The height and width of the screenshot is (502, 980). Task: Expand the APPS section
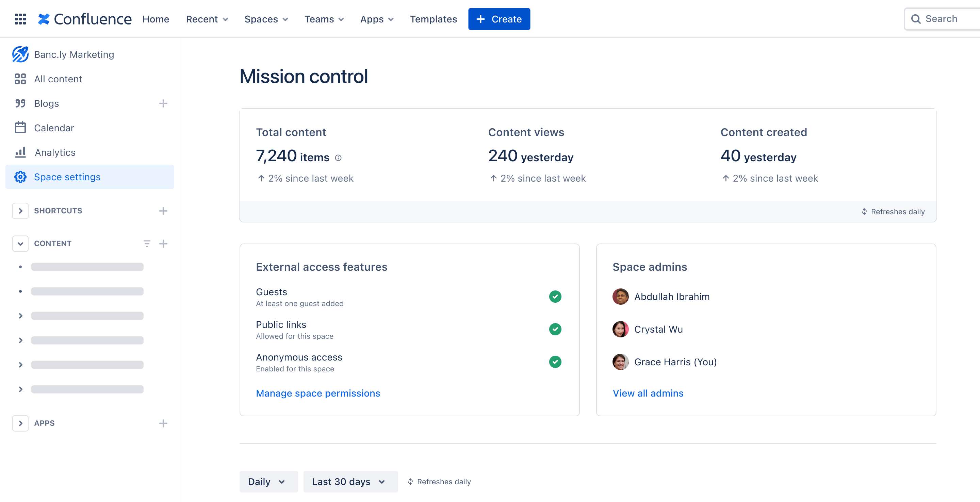(20, 423)
